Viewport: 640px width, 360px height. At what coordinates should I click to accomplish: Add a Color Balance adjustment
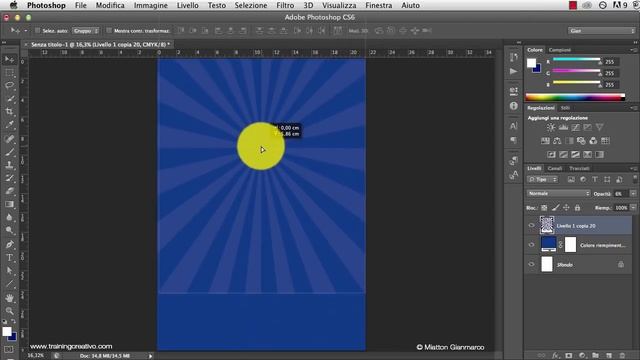557,141
